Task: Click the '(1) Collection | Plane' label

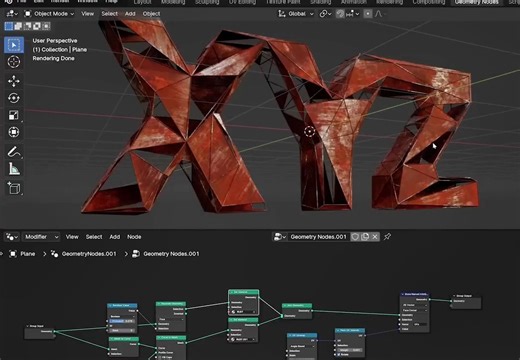Action: (x=60, y=50)
